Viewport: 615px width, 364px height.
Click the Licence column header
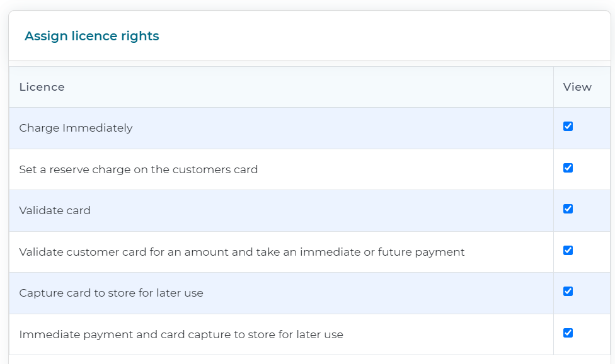(x=42, y=87)
